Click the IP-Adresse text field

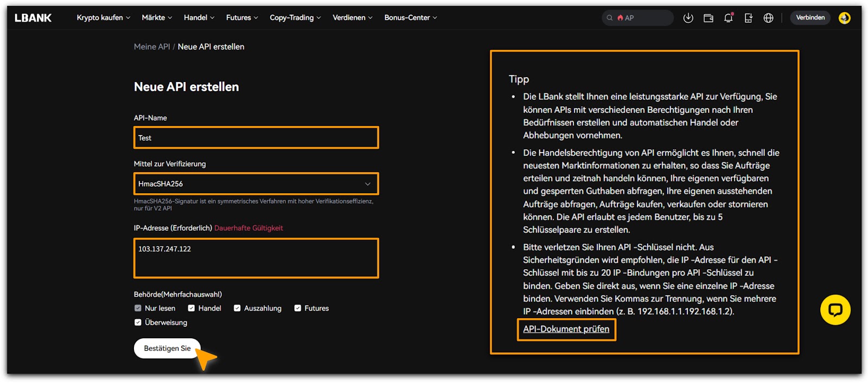point(256,258)
